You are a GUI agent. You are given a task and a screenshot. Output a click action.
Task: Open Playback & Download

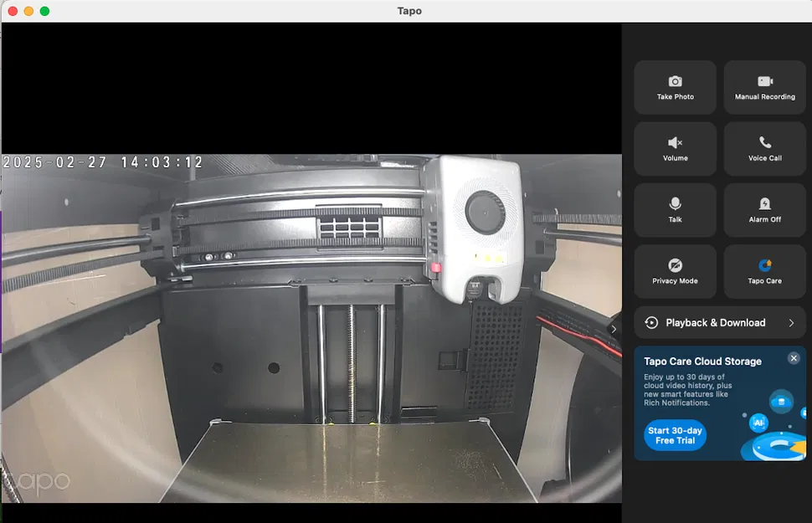718,322
